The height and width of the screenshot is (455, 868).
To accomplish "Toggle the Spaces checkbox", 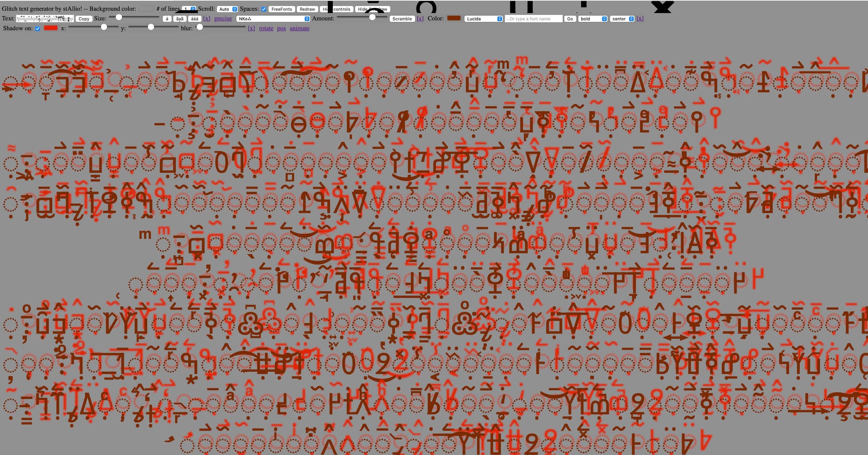I will point(263,9).
